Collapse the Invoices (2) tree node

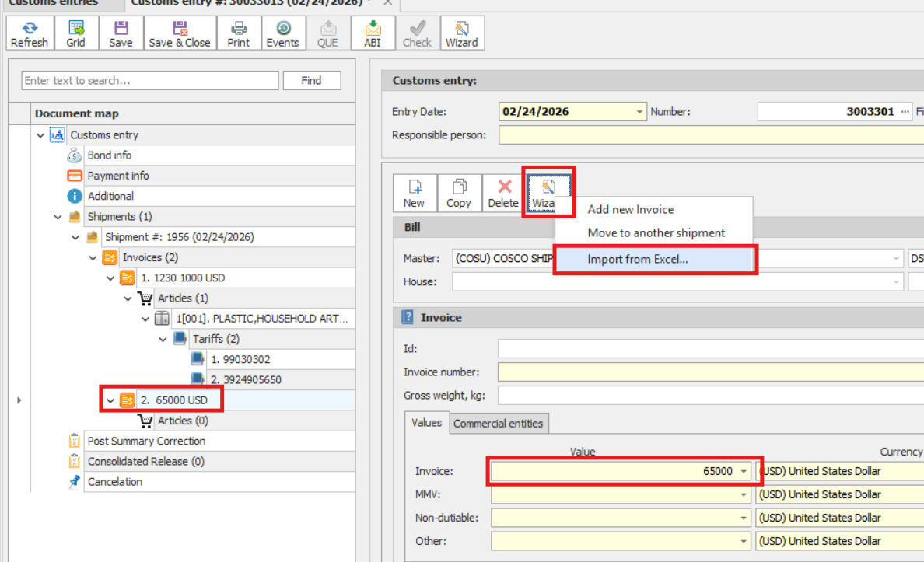point(93,257)
